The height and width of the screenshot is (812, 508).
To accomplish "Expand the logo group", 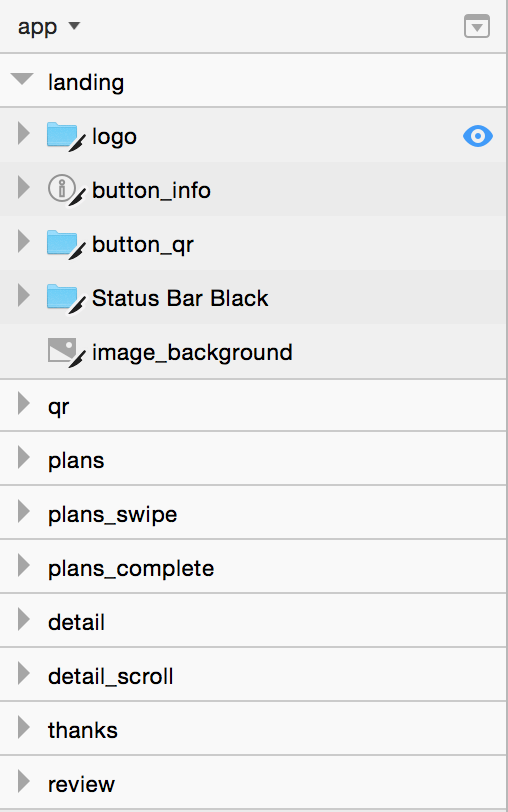I will click(x=23, y=133).
